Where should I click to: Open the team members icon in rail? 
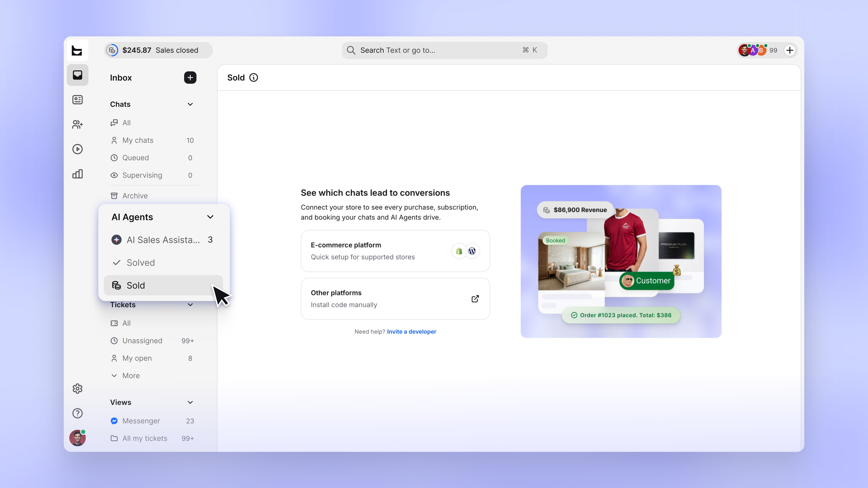pos(78,125)
